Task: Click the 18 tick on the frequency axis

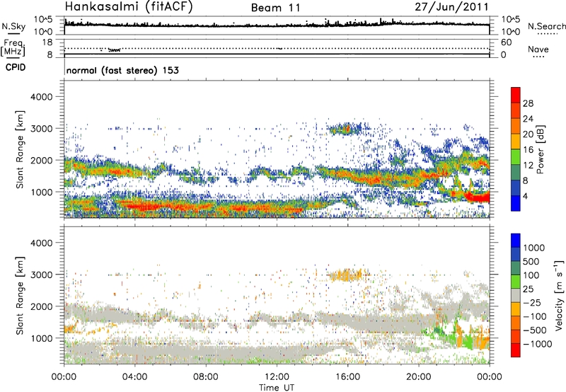Action: (x=47, y=42)
